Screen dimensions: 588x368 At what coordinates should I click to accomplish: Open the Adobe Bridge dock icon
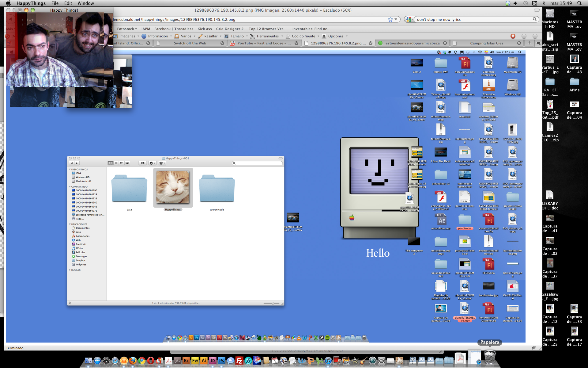click(186, 361)
